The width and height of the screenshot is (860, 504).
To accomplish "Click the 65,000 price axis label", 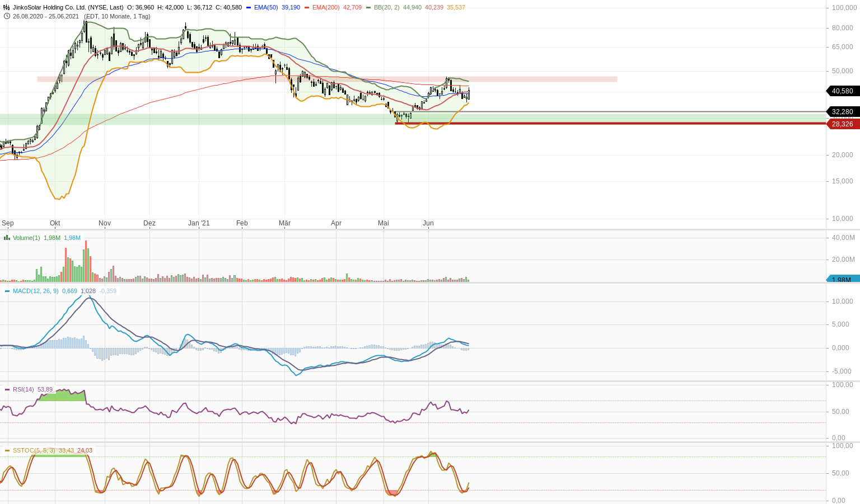I will coord(843,47).
